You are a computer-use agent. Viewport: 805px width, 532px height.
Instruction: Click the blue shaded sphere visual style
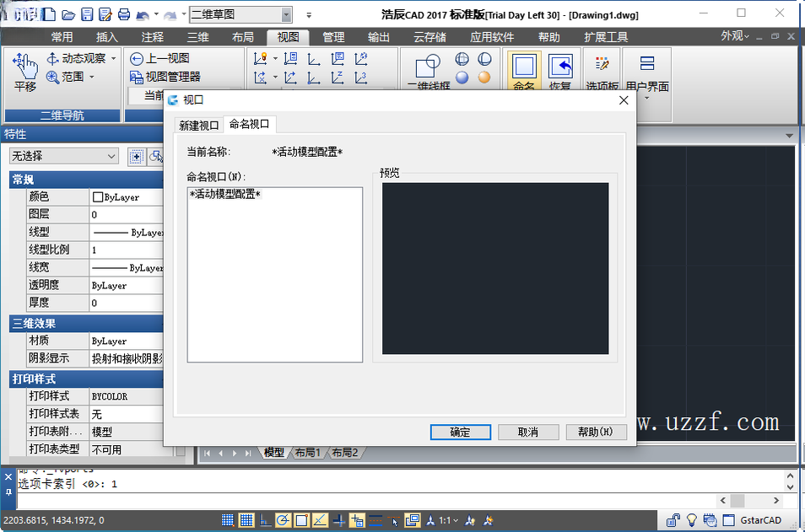[x=462, y=78]
